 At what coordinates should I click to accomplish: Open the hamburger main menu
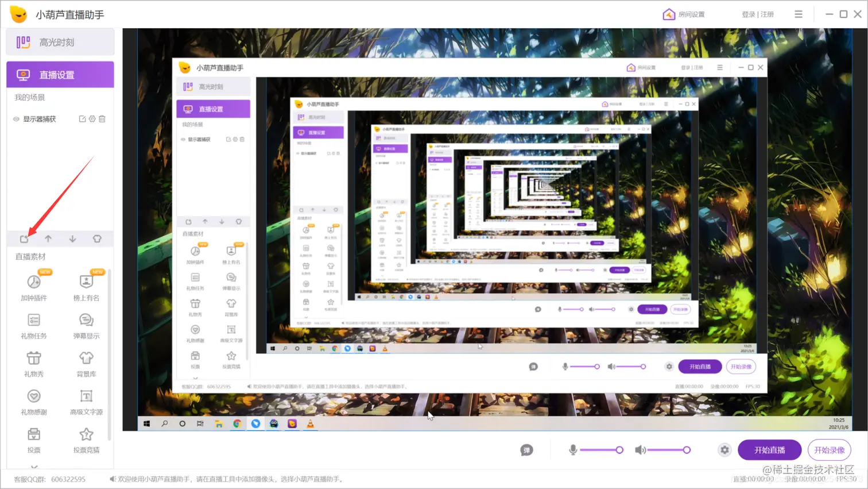click(x=799, y=14)
